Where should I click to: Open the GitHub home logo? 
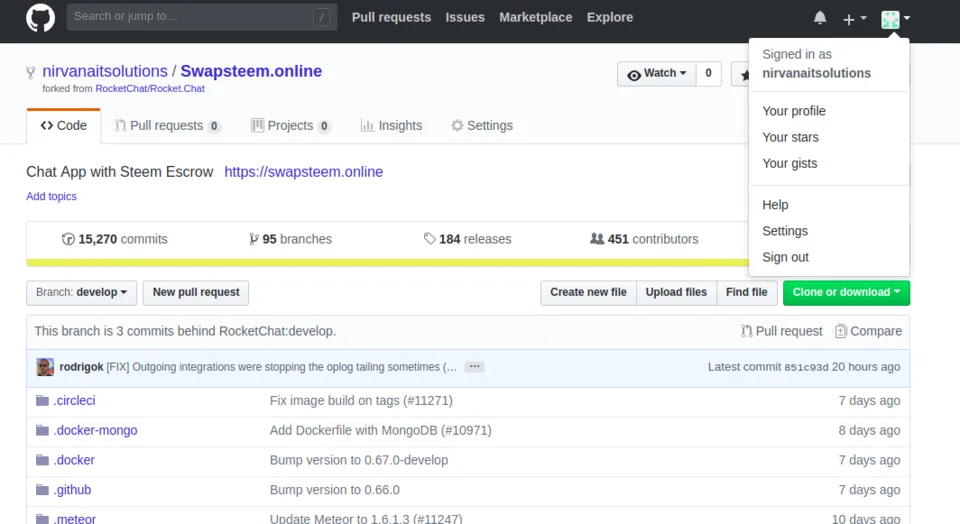40,17
